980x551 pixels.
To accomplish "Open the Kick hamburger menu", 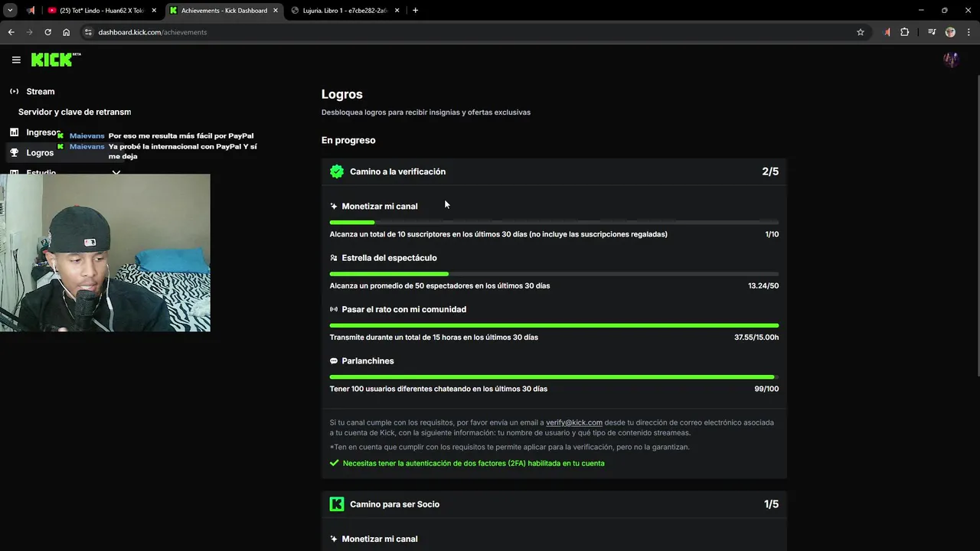I will (16, 60).
